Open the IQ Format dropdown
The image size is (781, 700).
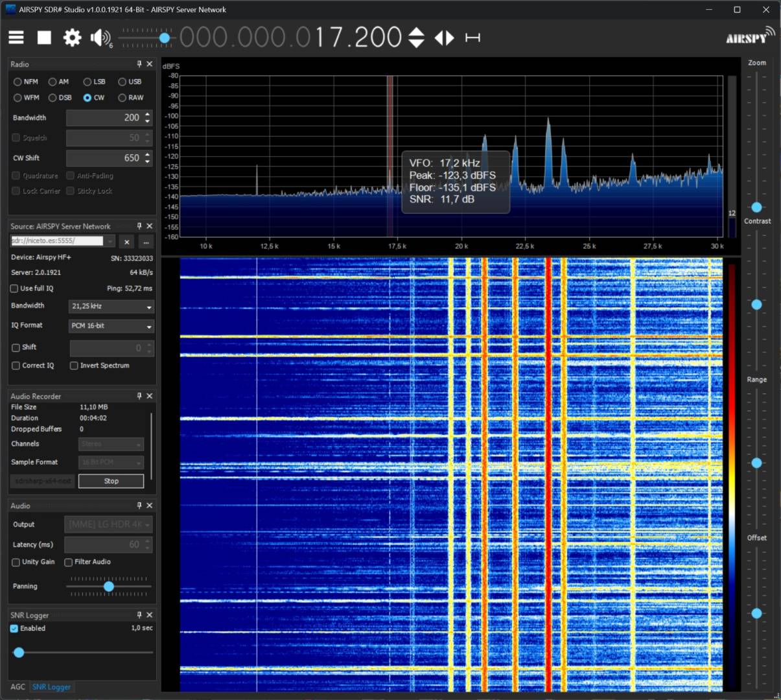111,326
